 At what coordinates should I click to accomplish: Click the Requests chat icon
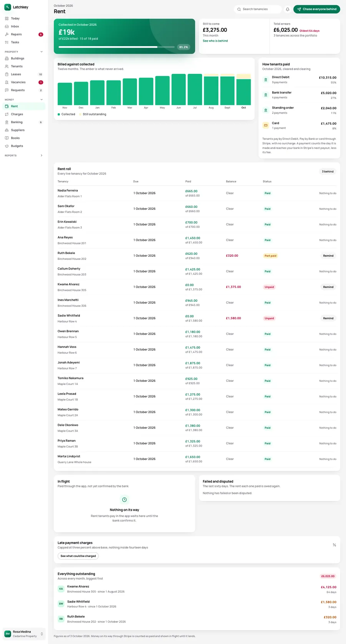coord(7,90)
